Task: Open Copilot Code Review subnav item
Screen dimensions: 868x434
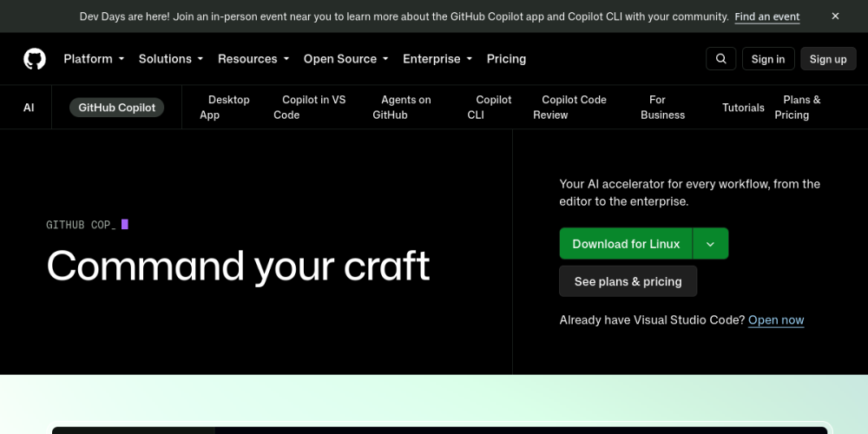Action: pos(569,108)
